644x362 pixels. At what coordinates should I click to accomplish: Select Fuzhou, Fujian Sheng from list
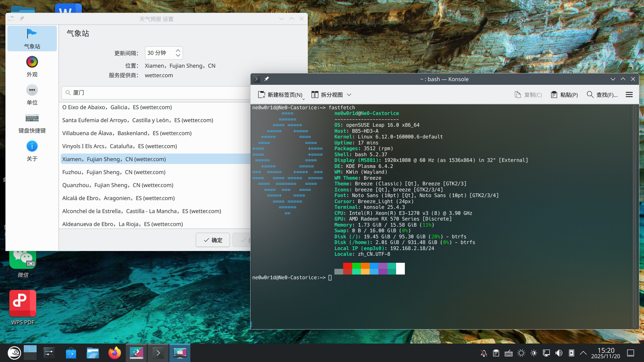coord(114,172)
